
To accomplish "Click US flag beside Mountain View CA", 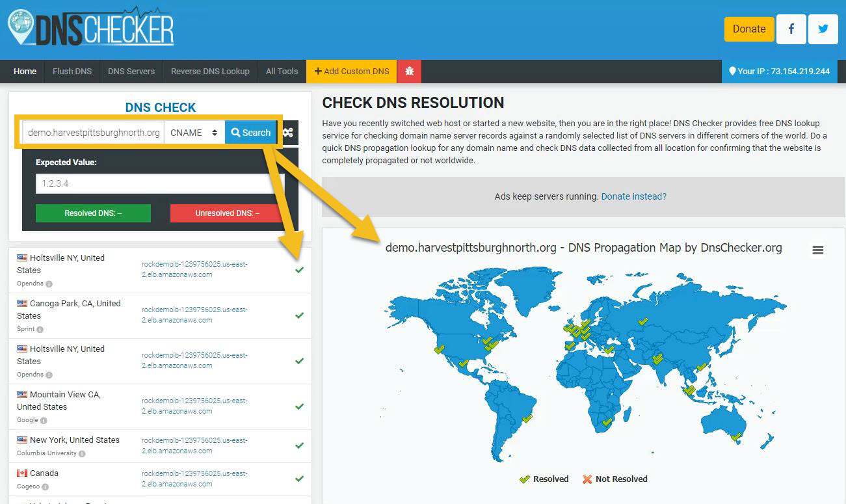I will coord(22,395).
